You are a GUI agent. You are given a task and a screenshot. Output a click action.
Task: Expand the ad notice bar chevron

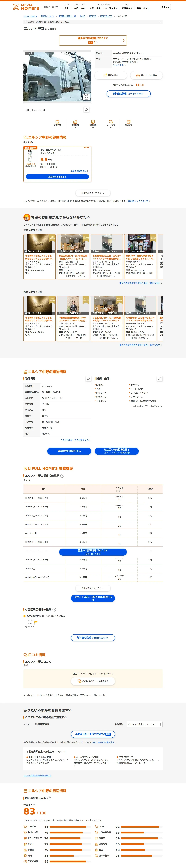160,22
